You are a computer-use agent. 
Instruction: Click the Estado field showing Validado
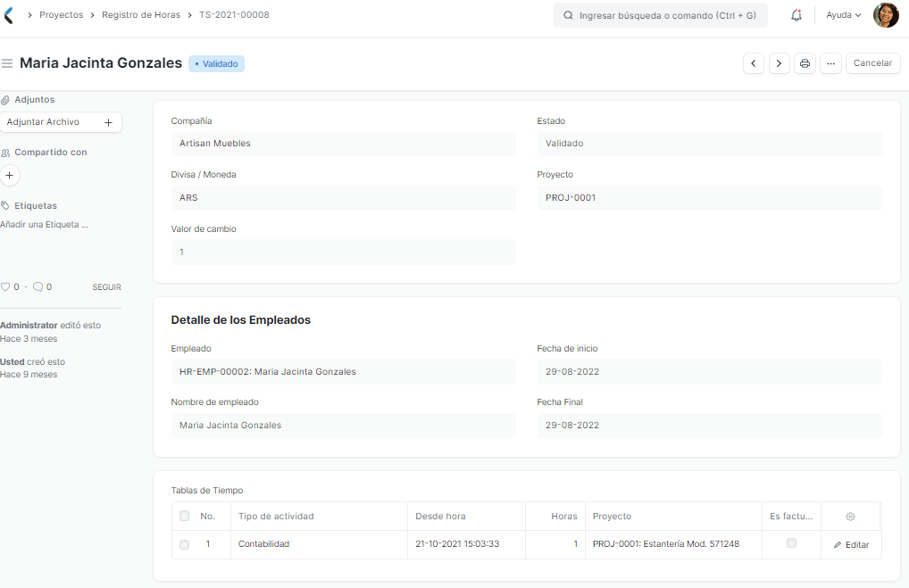(x=710, y=144)
